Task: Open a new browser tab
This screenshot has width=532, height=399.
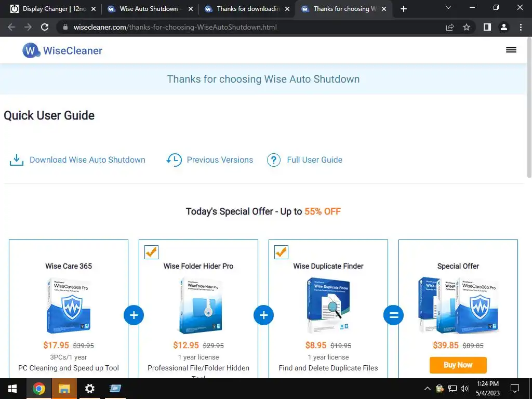Action: click(403, 9)
